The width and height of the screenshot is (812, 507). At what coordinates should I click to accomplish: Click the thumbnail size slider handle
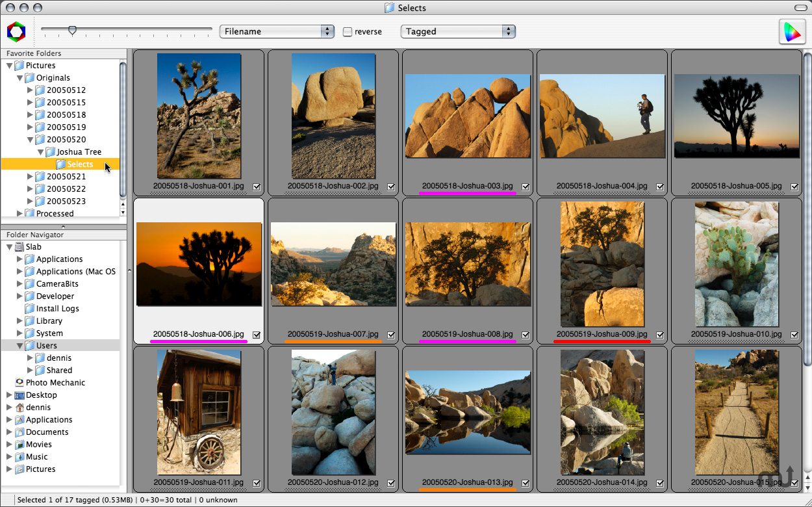pyautogui.click(x=73, y=30)
